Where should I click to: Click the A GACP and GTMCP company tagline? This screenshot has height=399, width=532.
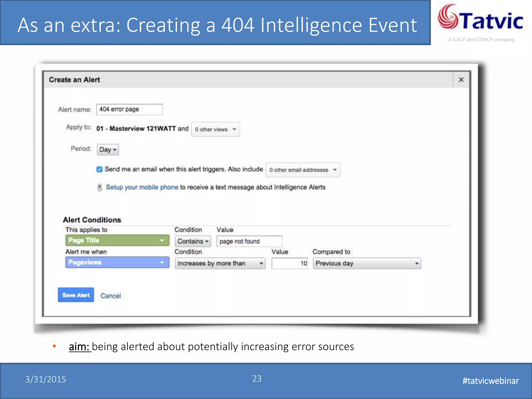point(481,39)
